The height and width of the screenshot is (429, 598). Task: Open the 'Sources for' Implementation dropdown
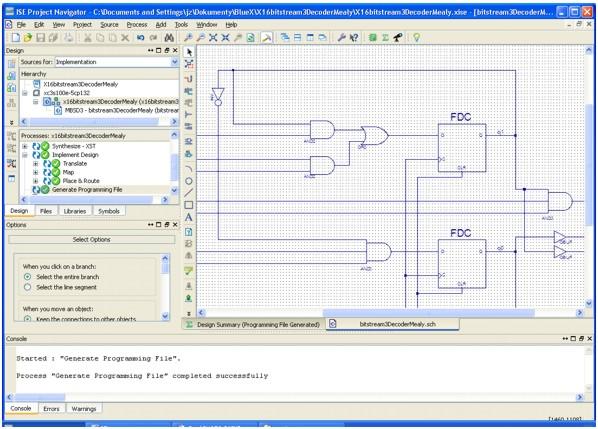click(x=175, y=62)
